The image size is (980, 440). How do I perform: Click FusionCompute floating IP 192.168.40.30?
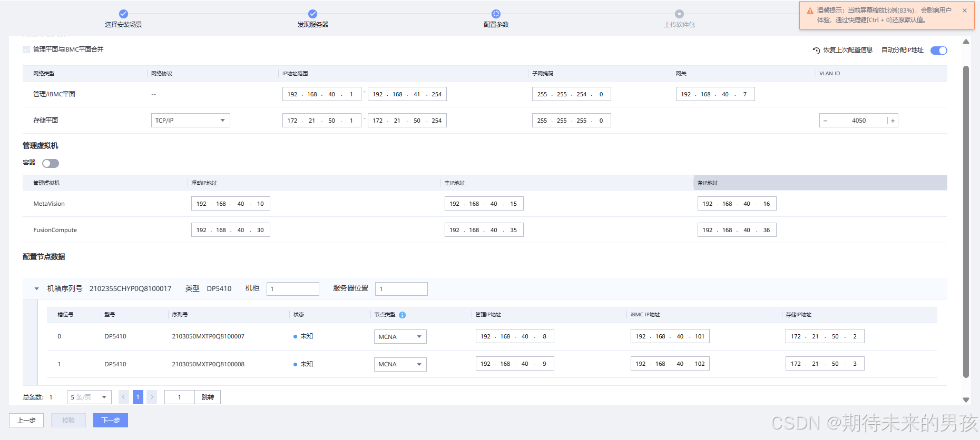click(231, 230)
